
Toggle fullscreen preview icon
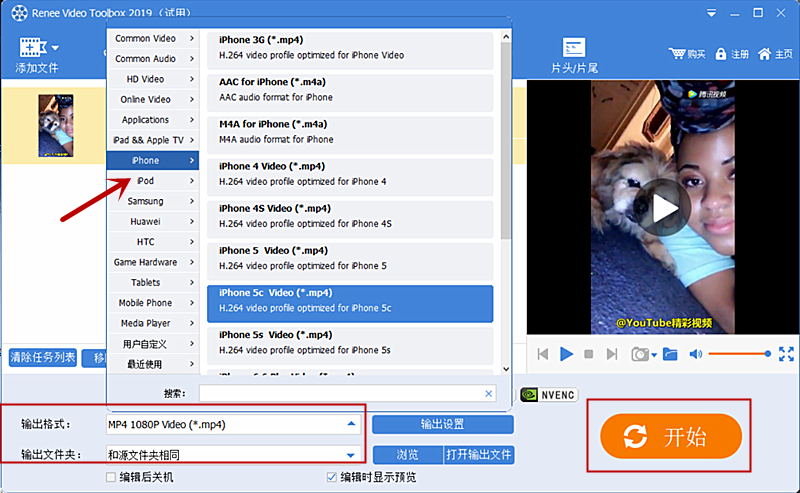(786, 354)
